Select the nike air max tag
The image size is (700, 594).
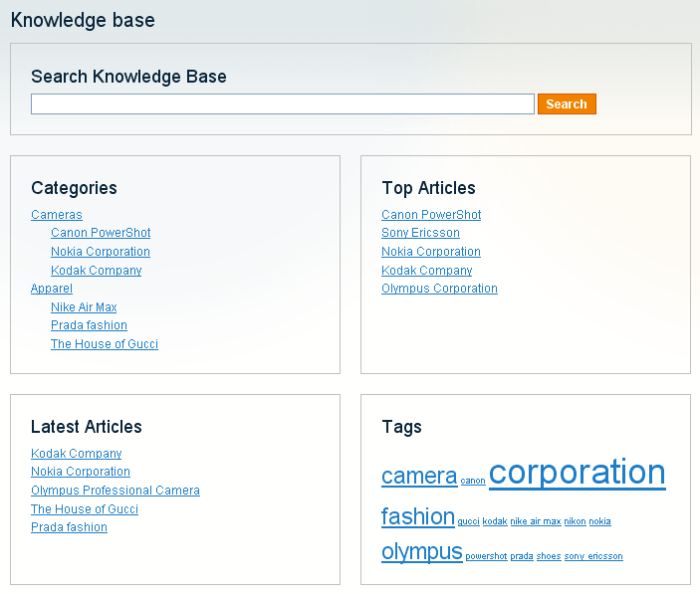pos(536,521)
